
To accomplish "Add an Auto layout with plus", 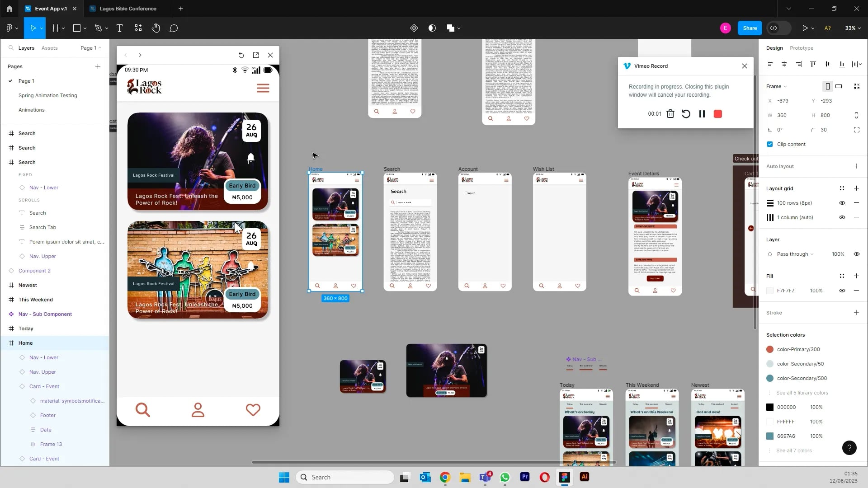I will (x=856, y=166).
